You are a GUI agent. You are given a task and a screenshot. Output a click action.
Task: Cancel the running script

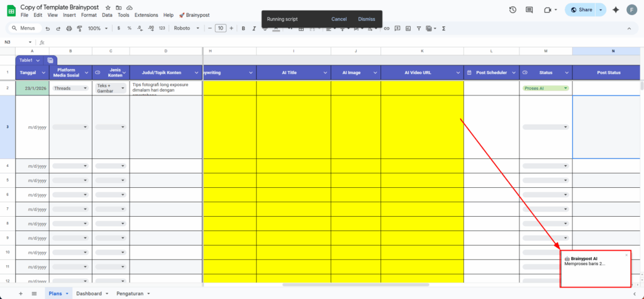tap(339, 19)
